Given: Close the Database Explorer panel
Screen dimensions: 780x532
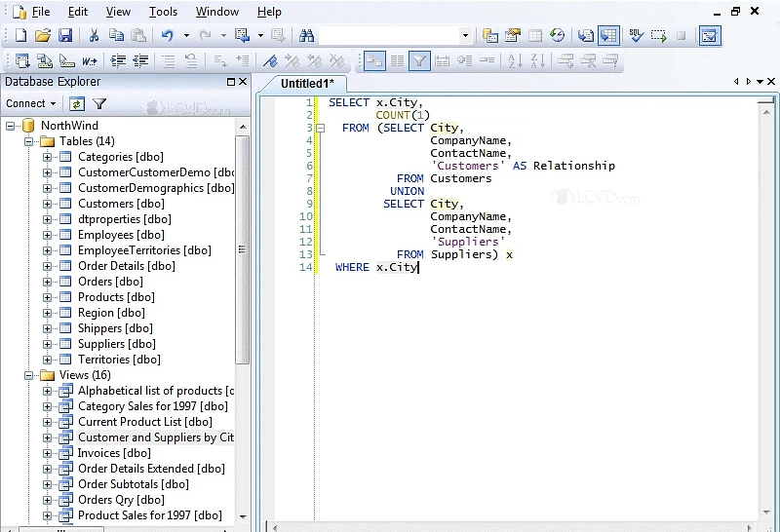Looking at the screenshot, I should (x=243, y=82).
